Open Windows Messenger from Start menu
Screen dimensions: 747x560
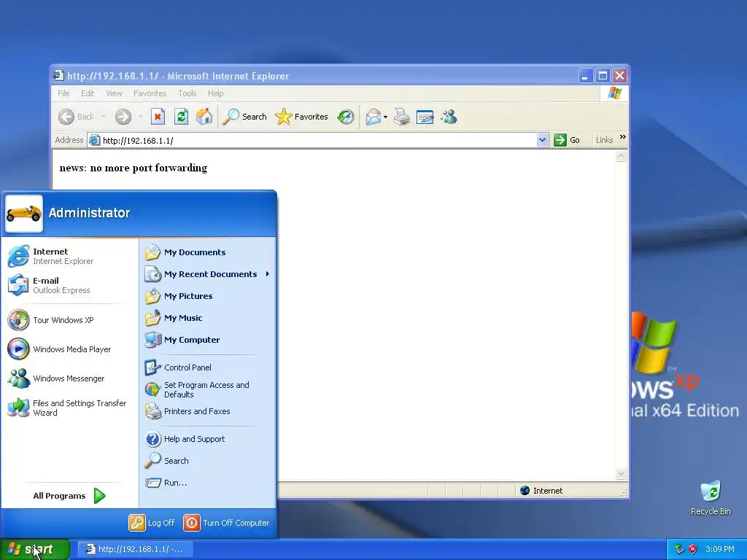click(69, 378)
